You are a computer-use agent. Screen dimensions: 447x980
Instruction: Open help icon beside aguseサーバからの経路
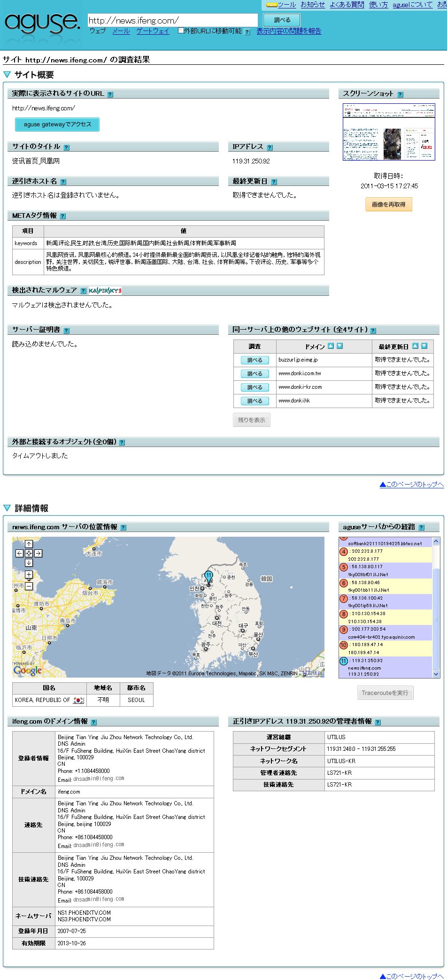pos(422,527)
